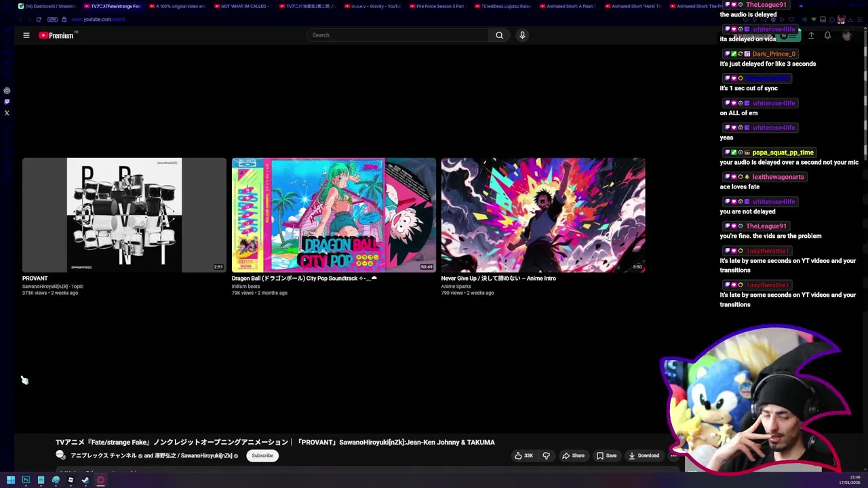868x488 pixels.
Task: Start voice search with the microphone icon
Action: tap(522, 35)
